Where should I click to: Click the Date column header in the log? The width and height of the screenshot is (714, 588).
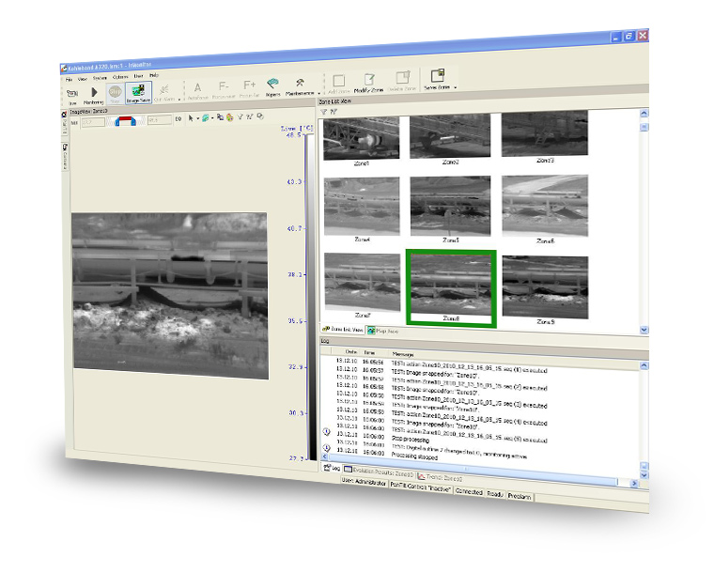point(350,352)
